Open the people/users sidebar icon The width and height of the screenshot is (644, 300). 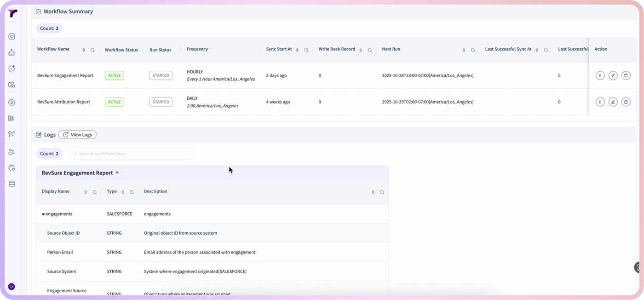tap(11, 152)
